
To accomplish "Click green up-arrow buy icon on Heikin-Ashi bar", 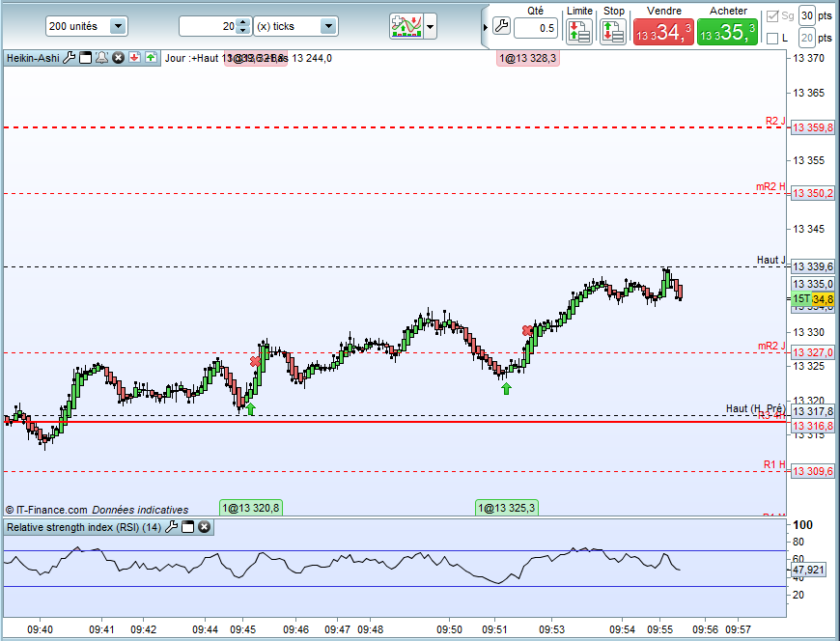I will 151,57.
